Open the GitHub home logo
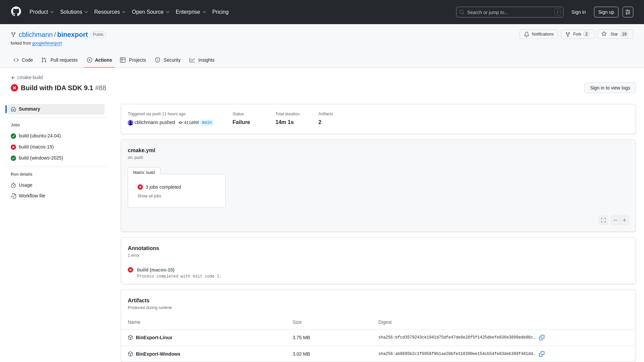 (16, 12)
